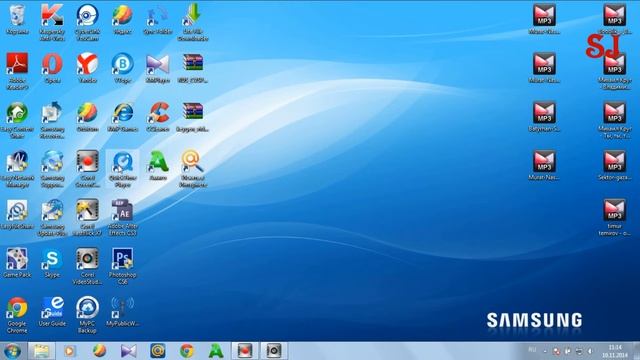This screenshot has width=640, height=360.
Task: Open Google Chrome desktop shortcut
Action: (17, 315)
